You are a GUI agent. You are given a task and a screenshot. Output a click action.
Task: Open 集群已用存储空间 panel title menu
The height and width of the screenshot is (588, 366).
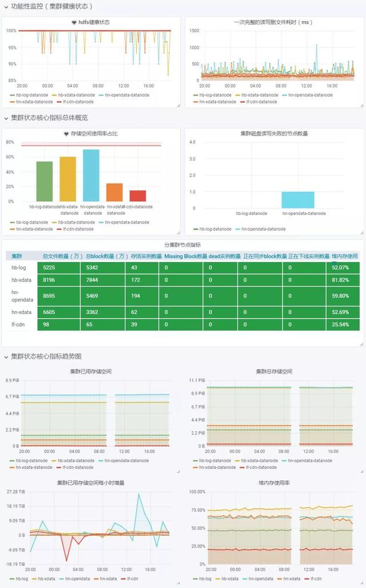pos(91,372)
